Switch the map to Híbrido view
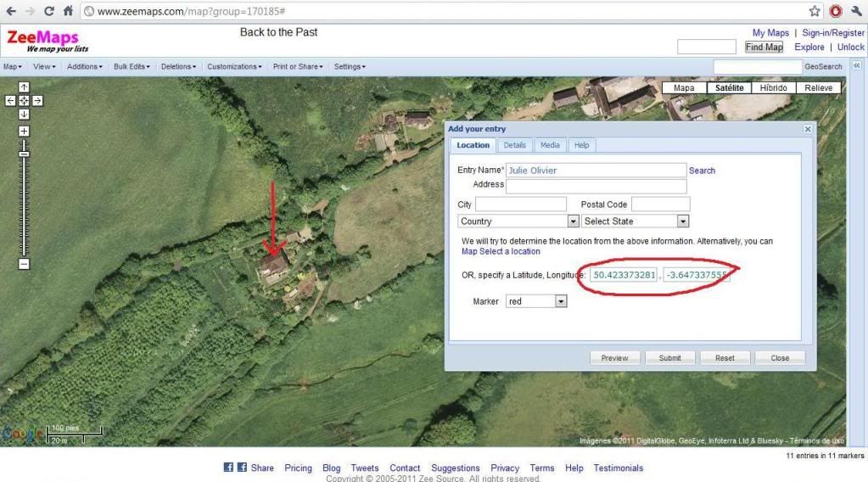The height and width of the screenshot is (482, 868). [773, 88]
